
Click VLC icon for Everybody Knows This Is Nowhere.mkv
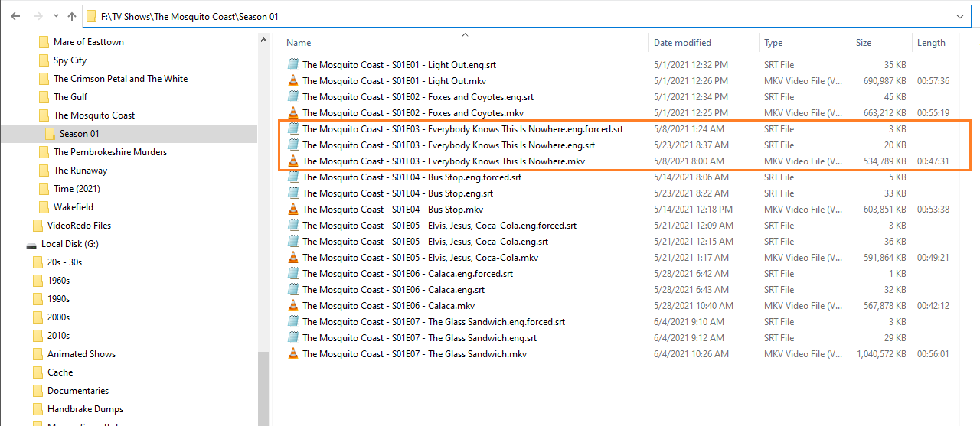292,161
